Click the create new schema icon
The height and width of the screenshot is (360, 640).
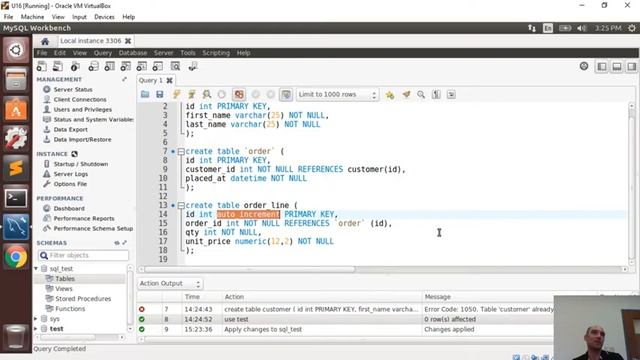click(93, 67)
